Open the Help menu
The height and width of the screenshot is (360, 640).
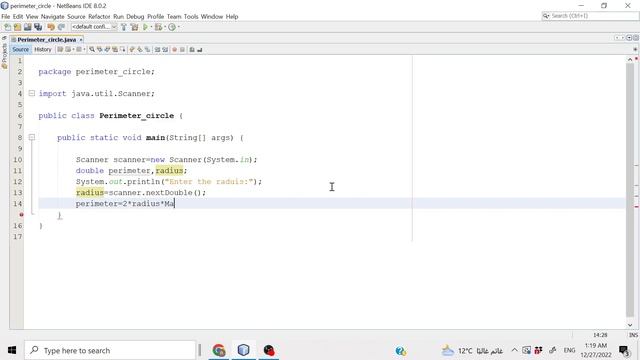click(232, 17)
